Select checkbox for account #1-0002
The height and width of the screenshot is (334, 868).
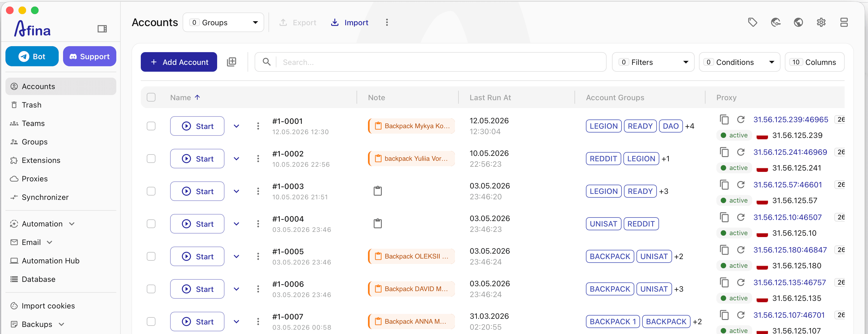click(151, 159)
